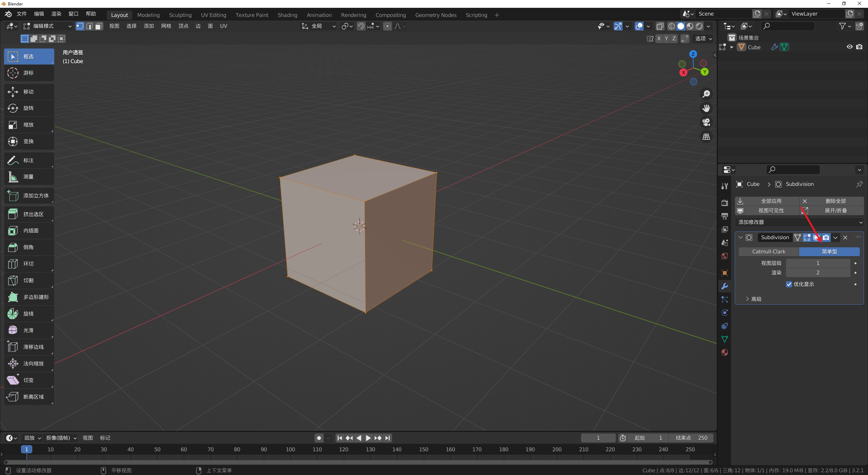Hide Cube in viewport via eye icon

tap(849, 47)
